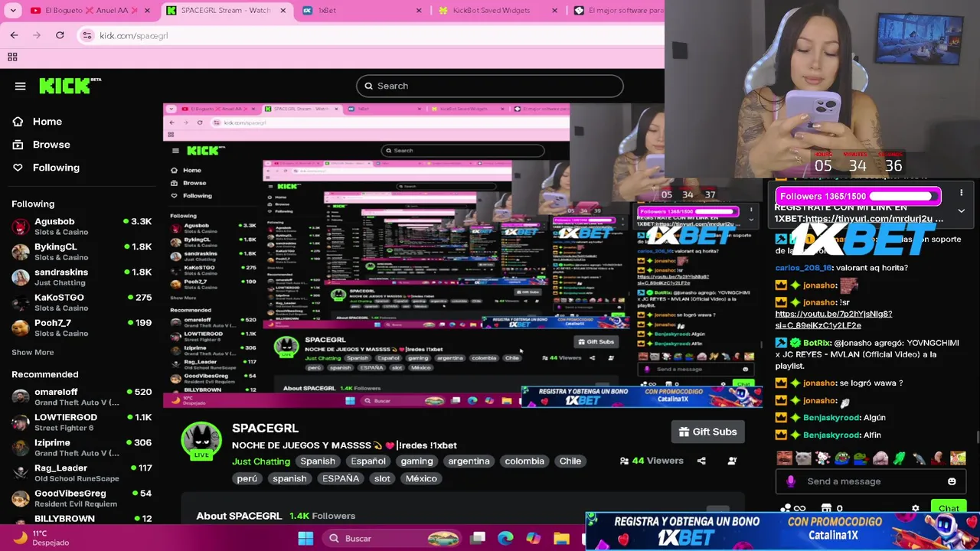Open Pooh7_7 followed channel
Image resolution: width=980 pixels, height=551 pixels.
[x=81, y=328]
